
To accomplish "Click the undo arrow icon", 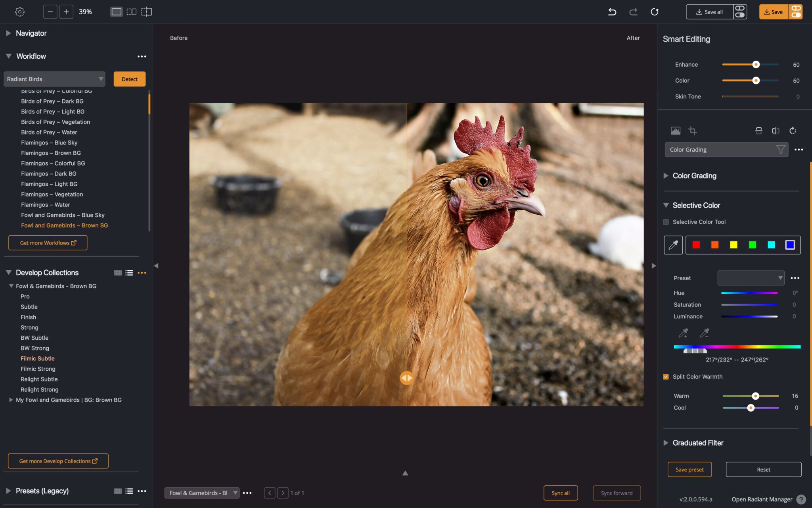I will click(x=612, y=12).
